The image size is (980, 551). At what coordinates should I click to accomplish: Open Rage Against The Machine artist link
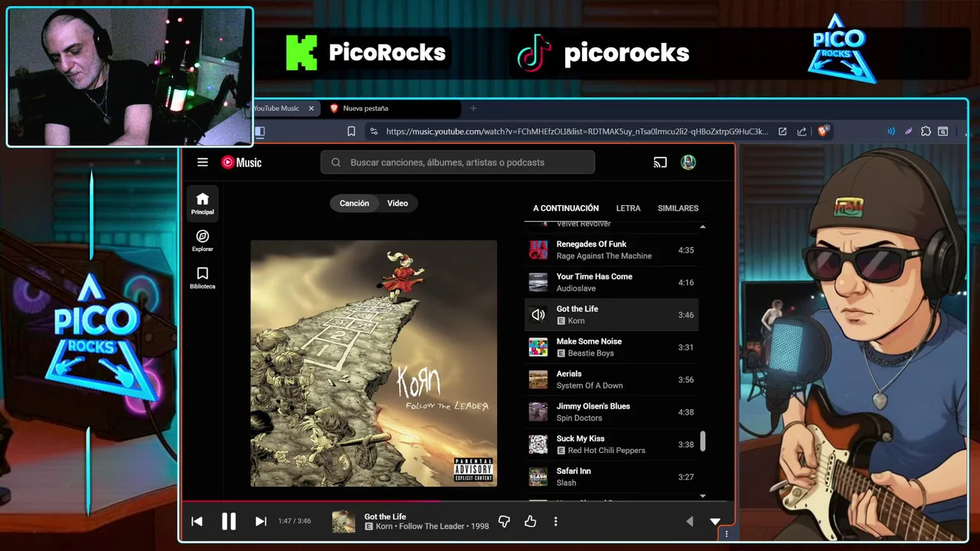point(604,256)
